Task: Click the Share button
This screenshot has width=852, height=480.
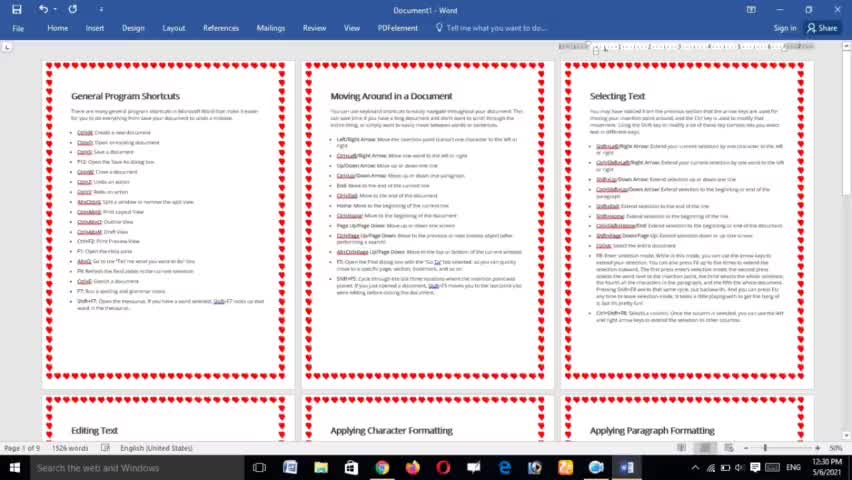Action: click(x=822, y=28)
